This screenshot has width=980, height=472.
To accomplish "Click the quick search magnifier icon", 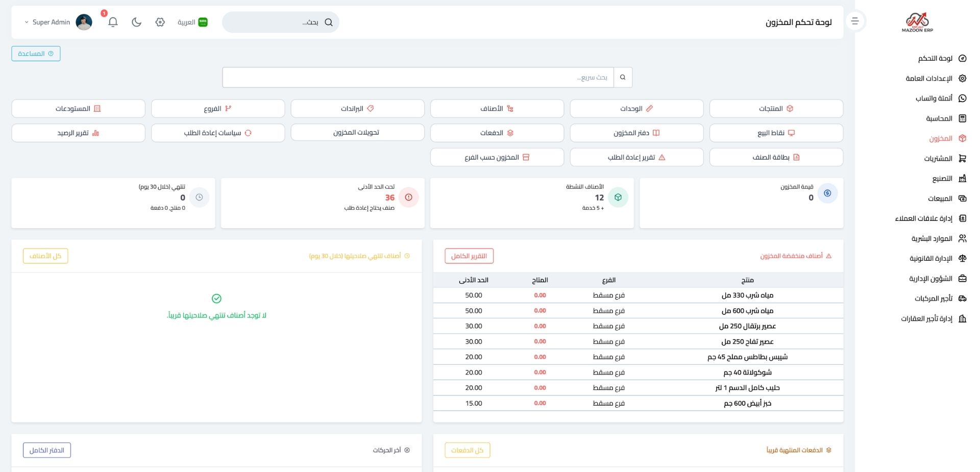I will point(623,78).
